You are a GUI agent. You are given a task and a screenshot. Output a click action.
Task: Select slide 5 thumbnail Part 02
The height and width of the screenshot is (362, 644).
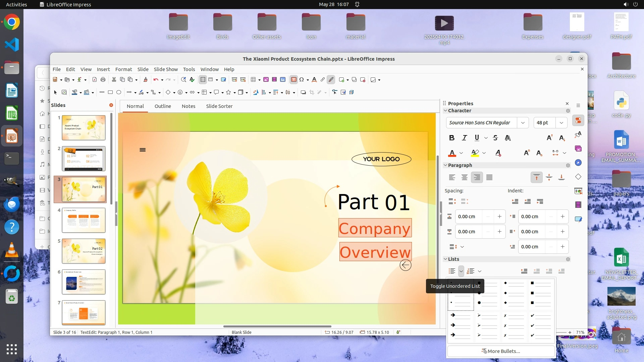pos(84,251)
